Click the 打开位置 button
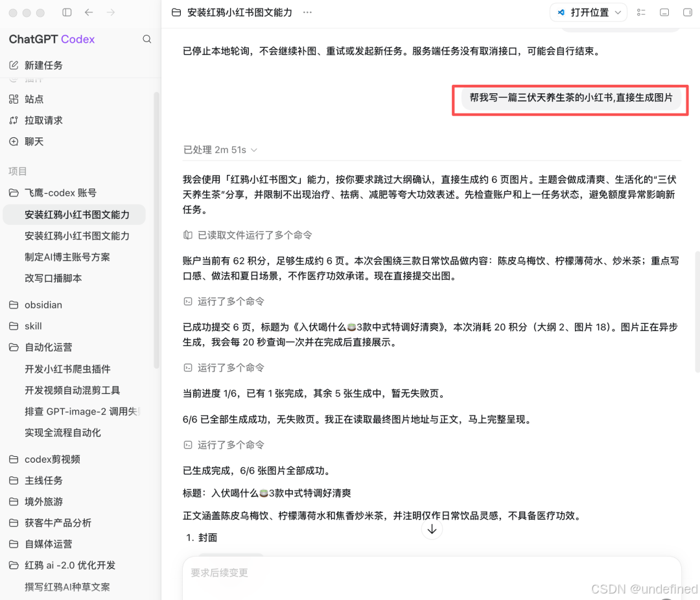The width and height of the screenshot is (700, 600). point(589,12)
